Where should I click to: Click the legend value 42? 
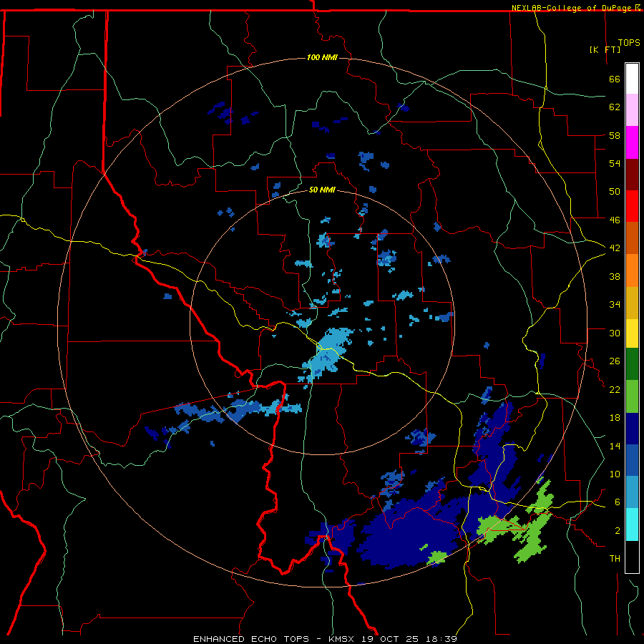tap(615, 248)
